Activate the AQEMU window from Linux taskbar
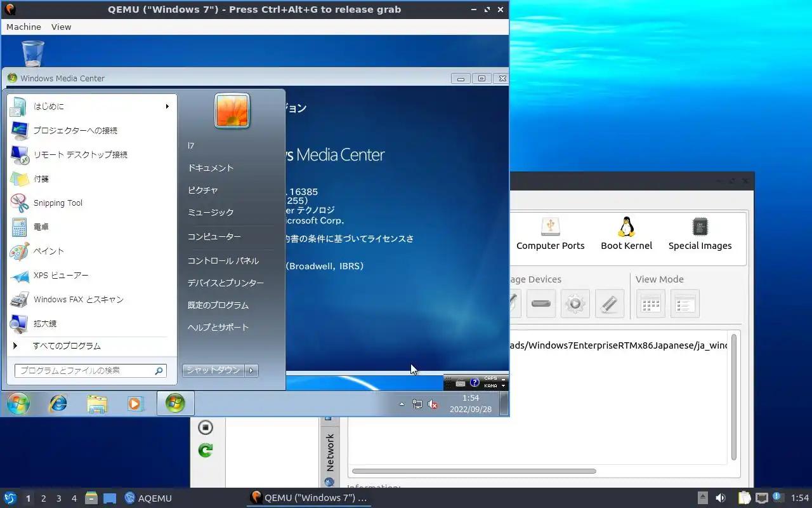Image resolution: width=812 pixels, height=508 pixels. pyautogui.click(x=148, y=498)
